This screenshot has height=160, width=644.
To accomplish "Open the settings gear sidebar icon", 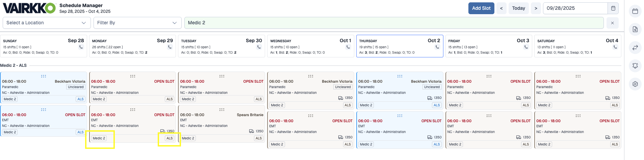I will [635, 84].
